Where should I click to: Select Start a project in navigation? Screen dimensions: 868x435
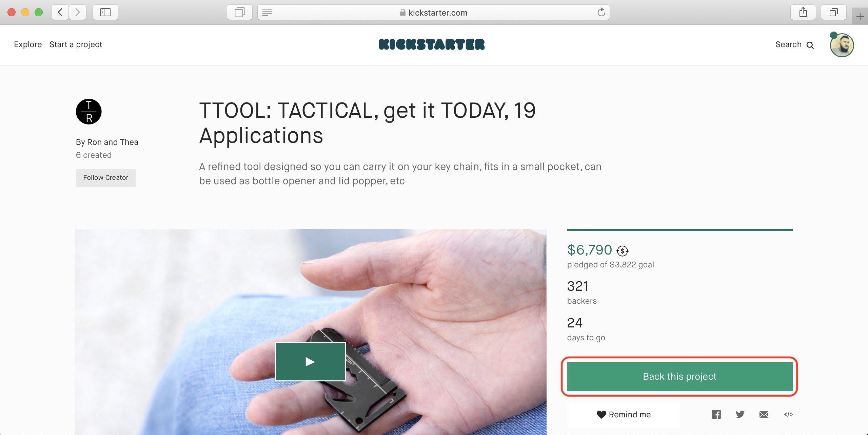coord(76,44)
